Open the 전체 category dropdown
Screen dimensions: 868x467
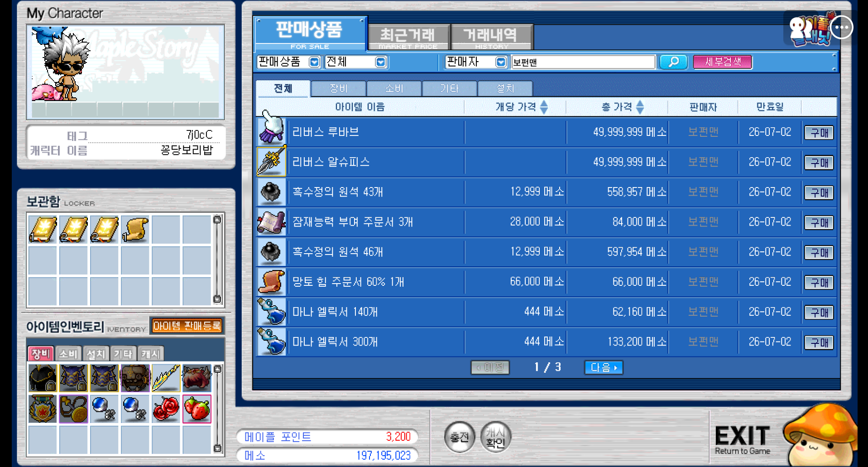381,62
